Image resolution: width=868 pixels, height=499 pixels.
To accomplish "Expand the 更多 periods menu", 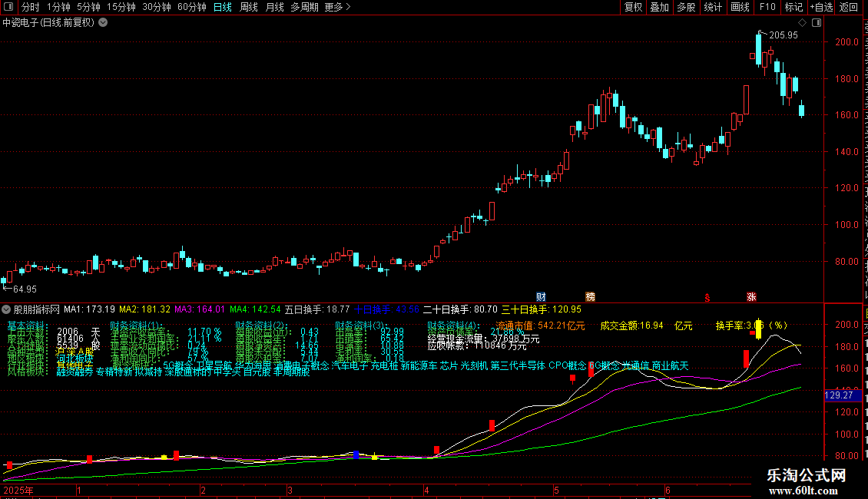I will tap(338, 7).
